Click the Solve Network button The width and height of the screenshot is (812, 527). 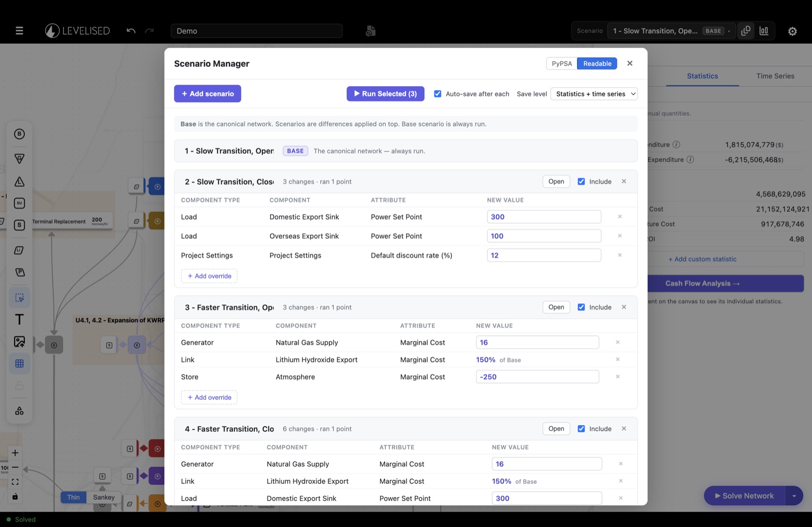coord(745,496)
